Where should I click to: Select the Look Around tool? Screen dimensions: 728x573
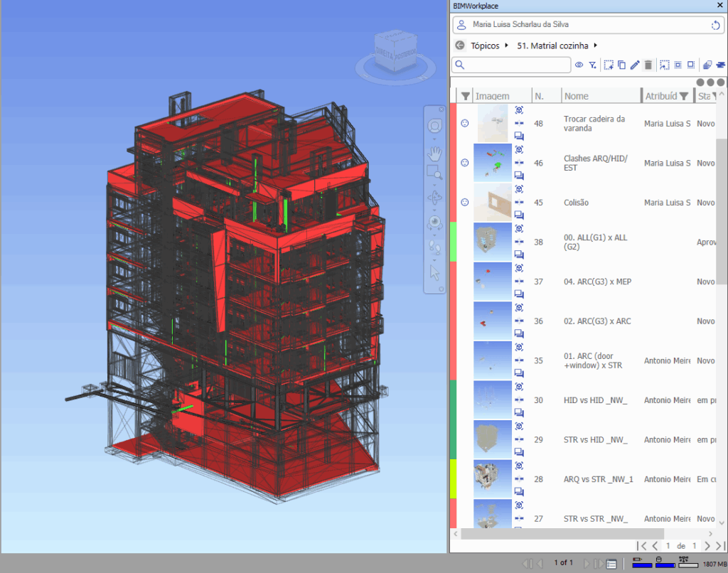434,223
